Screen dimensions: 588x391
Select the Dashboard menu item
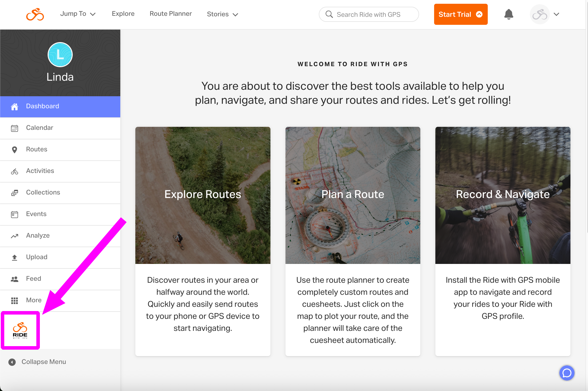point(60,106)
